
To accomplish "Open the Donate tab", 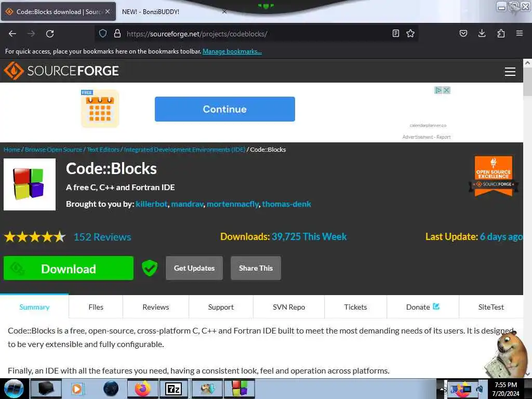I will (423, 307).
